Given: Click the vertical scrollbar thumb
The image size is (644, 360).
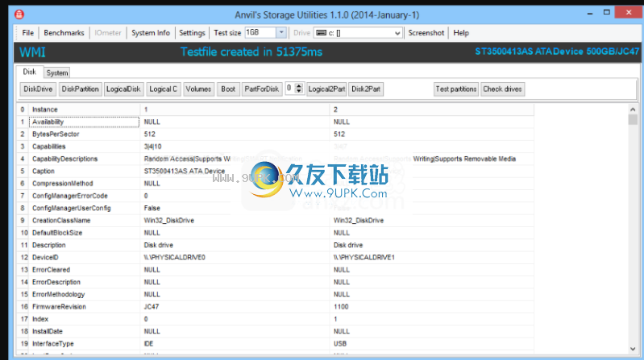Looking at the screenshot, I should pyautogui.click(x=633, y=119).
